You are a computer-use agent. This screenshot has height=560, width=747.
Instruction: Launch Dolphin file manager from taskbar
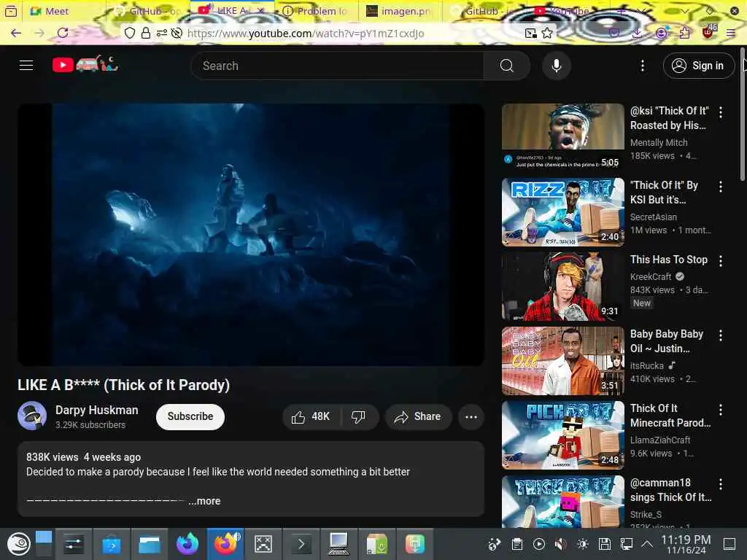pyautogui.click(x=149, y=544)
